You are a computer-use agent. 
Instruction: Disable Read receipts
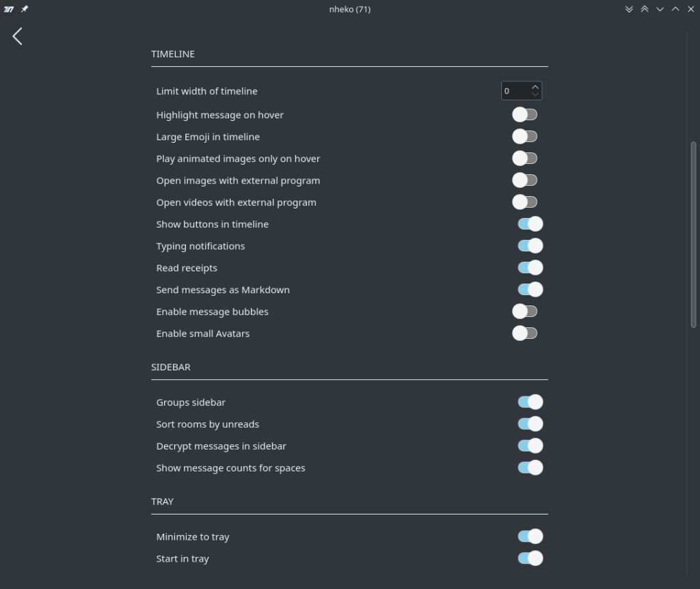(x=530, y=267)
